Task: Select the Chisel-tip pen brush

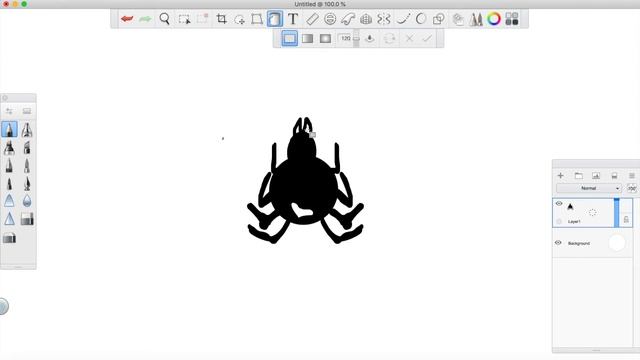Action: pyautogui.click(x=27, y=147)
